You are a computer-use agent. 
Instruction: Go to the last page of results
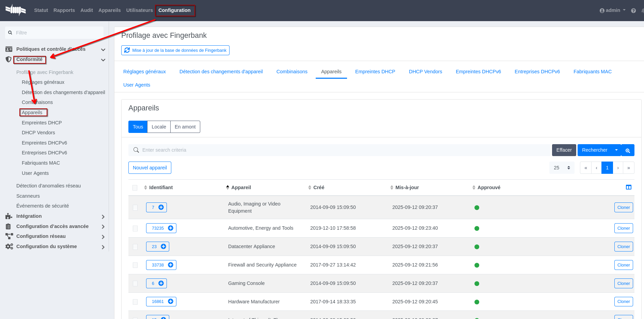(x=629, y=168)
